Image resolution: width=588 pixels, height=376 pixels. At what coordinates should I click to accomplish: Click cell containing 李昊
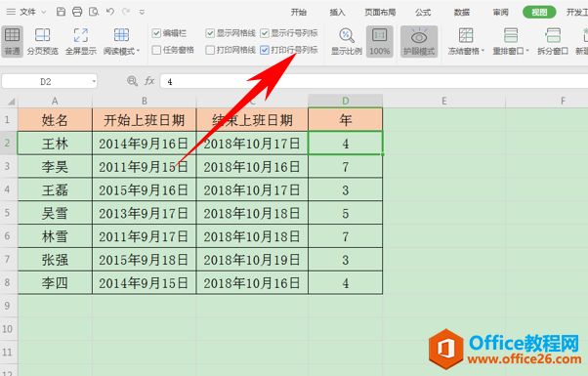(55, 166)
